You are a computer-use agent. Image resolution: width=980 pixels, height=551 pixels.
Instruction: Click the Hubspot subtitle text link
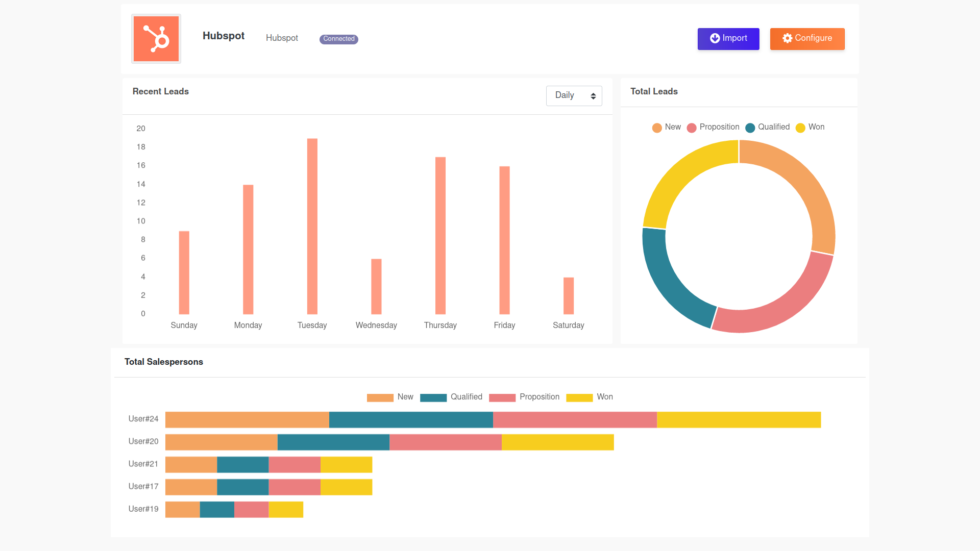(282, 38)
